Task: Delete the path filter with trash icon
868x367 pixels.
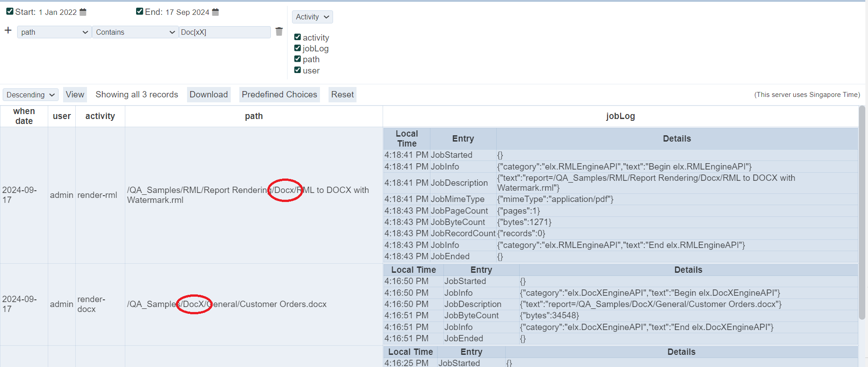Action: click(279, 32)
